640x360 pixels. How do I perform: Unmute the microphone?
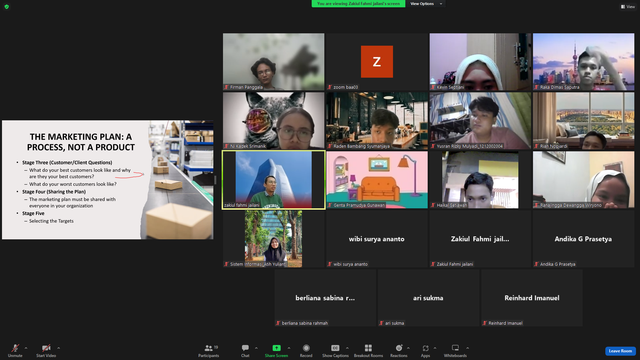pos(15,350)
